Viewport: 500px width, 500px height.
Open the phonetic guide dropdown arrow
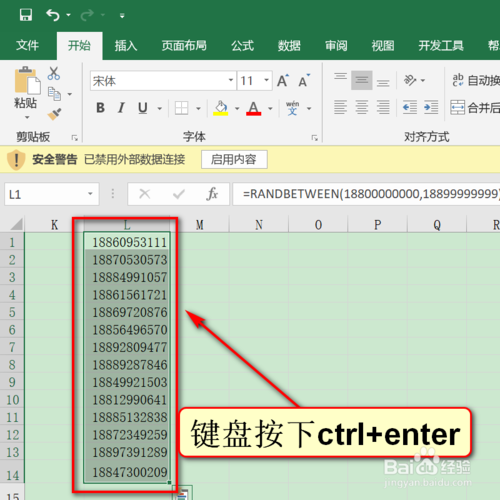point(309,108)
